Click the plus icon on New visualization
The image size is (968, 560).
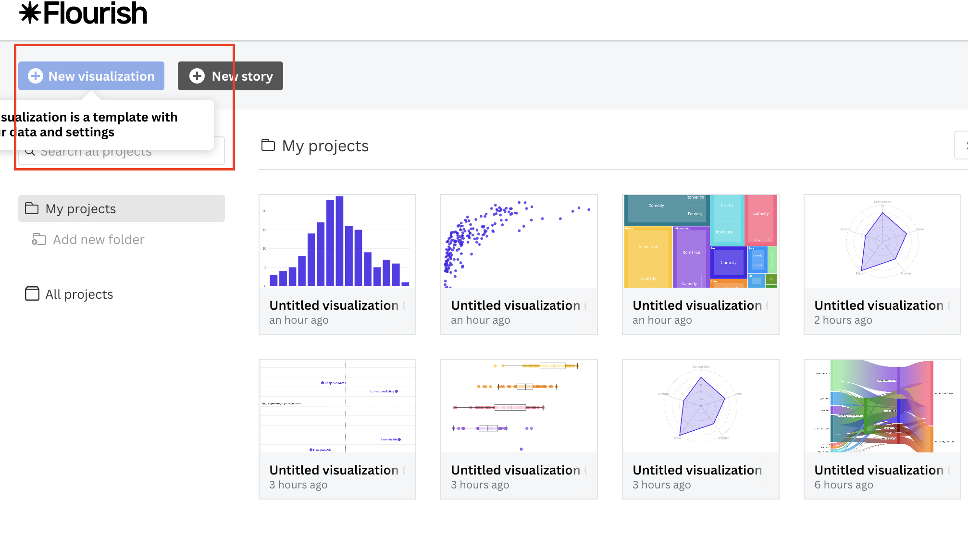tap(36, 76)
